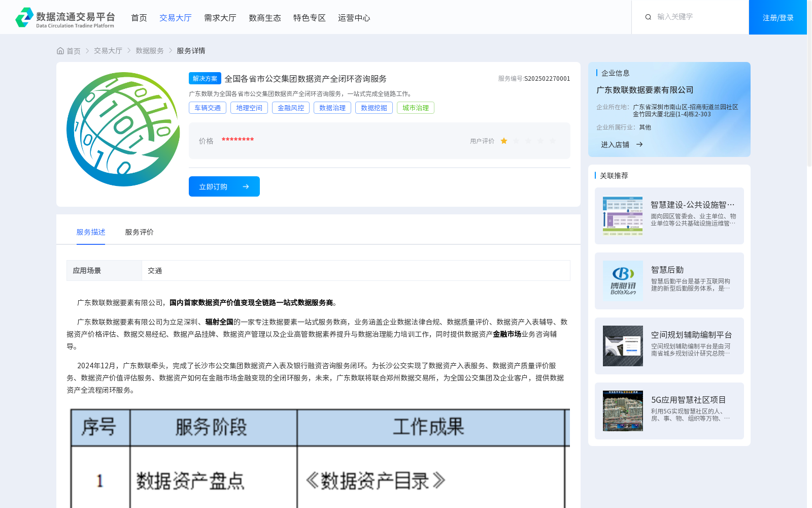Click service number S202502270001
The height and width of the screenshot is (508, 812).
[x=547, y=79]
